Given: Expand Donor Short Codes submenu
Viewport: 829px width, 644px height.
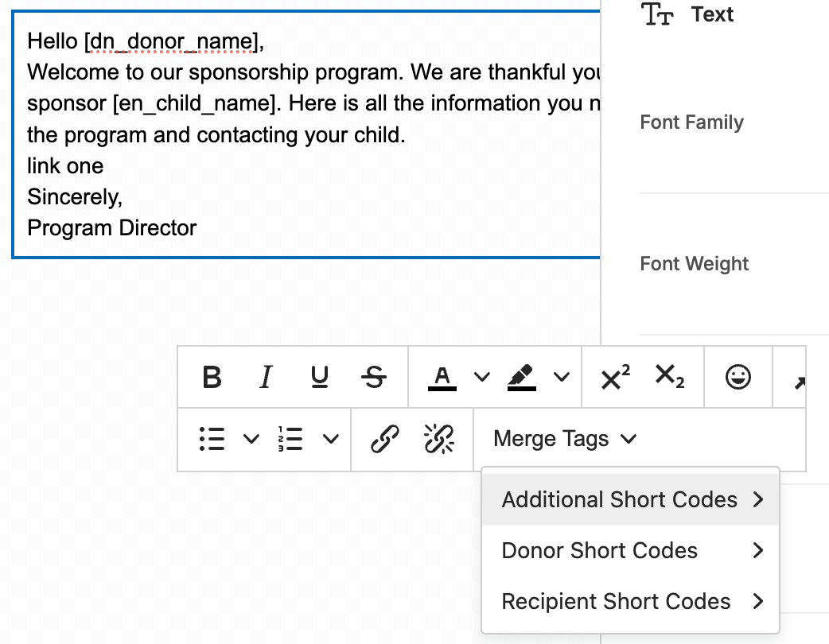Looking at the screenshot, I should [x=630, y=550].
